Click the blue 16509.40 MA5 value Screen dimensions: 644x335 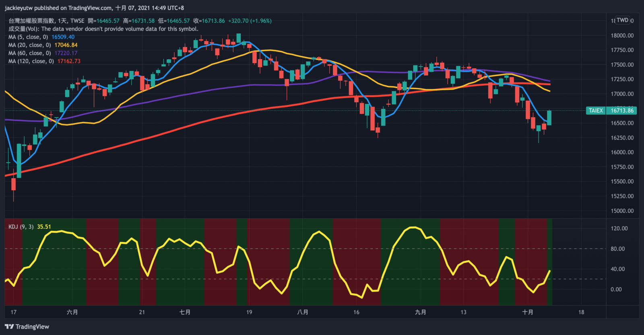pyautogui.click(x=63, y=37)
